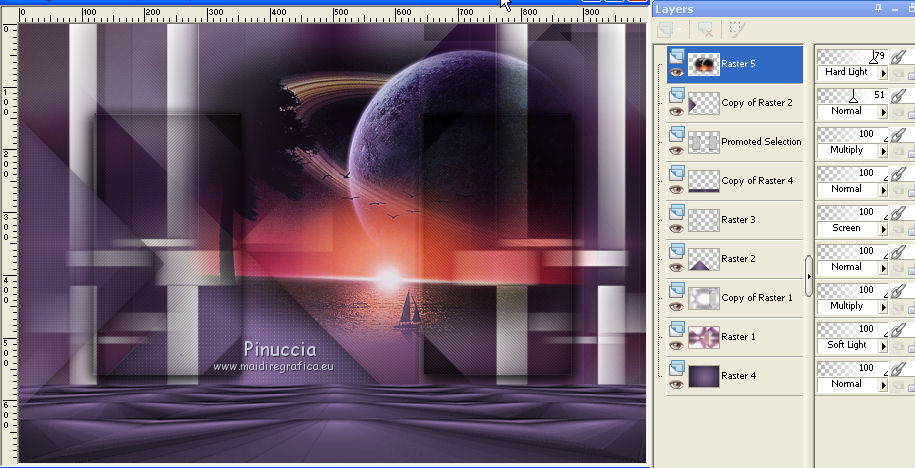Click layer type icon of Copy of Raster 4
This screenshot has width=915, height=468.
click(x=676, y=173)
